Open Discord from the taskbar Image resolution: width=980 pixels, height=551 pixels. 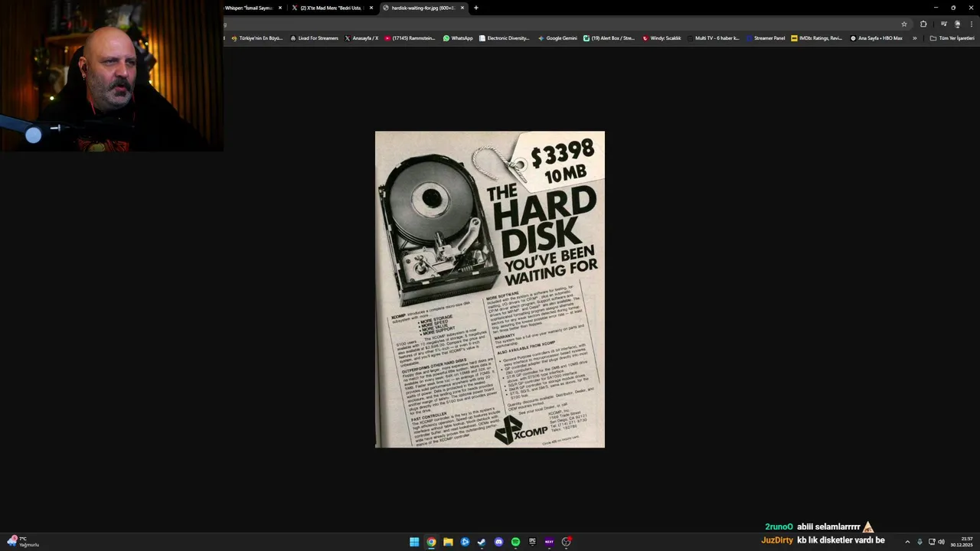tap(498, 542)
